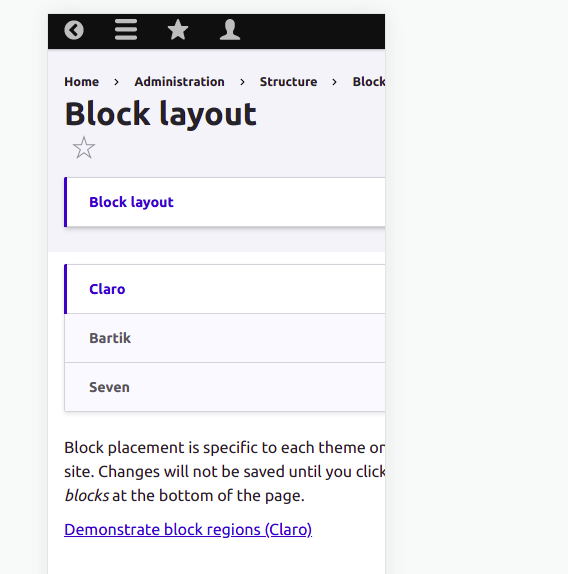This screenshot has height=574, width=568.
Task: Switch to the Claro theme tab
Action: pyautogui.click(x=225, y=289)
